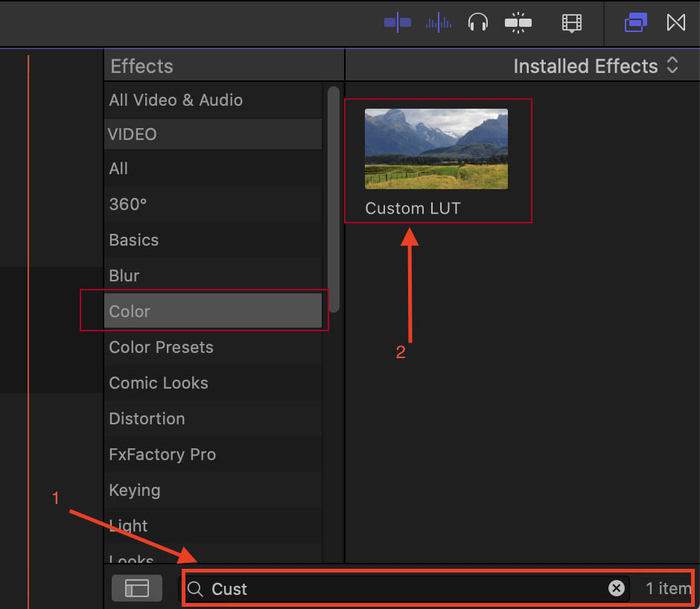Choose the 360° effects category

point(213,205)
